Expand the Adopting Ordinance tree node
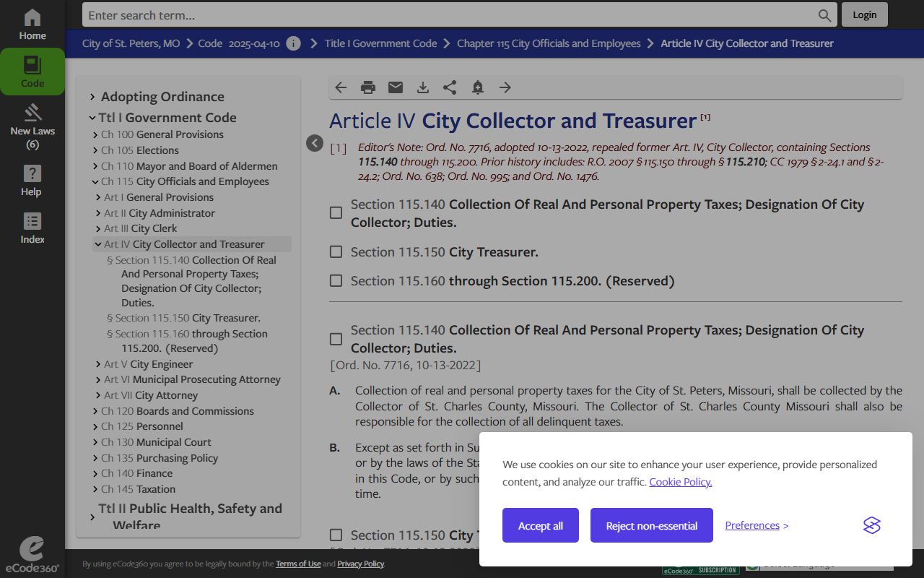This screenshot has width=924, height=578. point(92,97)
